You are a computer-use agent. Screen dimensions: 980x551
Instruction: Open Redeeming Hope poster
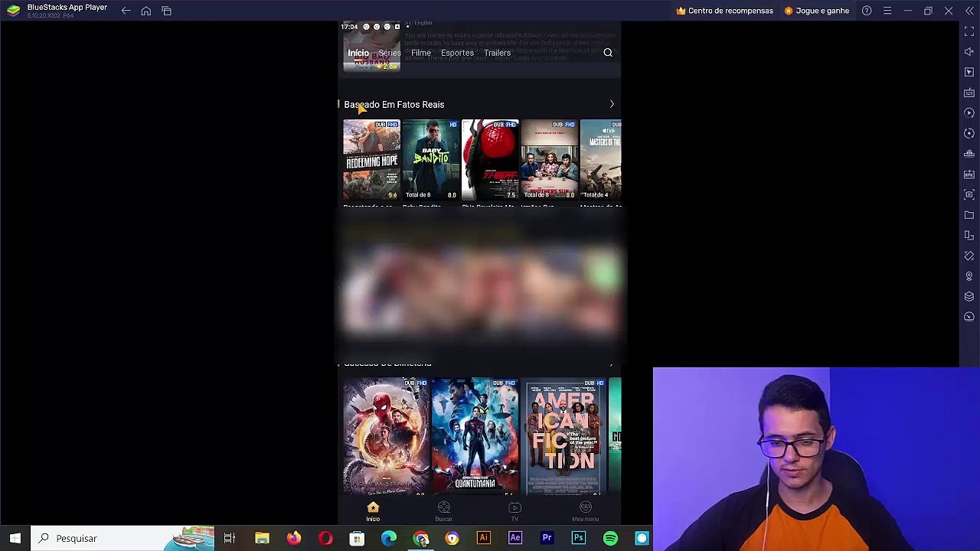371,159
